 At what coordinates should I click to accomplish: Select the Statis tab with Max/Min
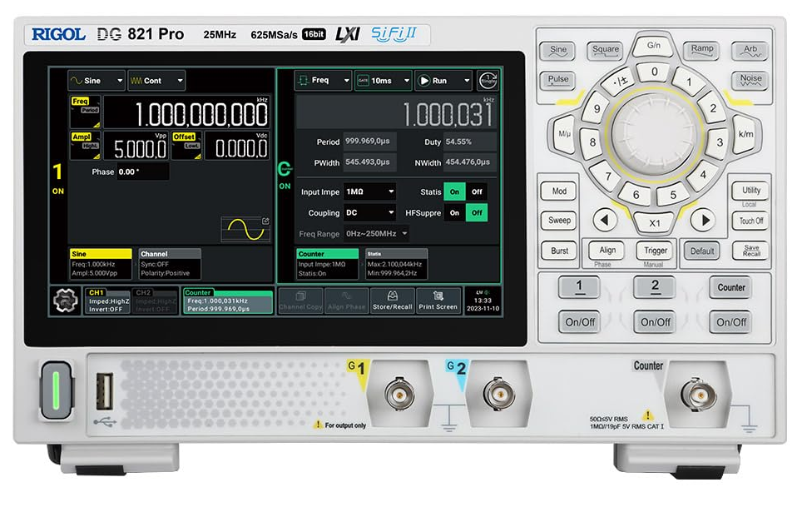397,264
